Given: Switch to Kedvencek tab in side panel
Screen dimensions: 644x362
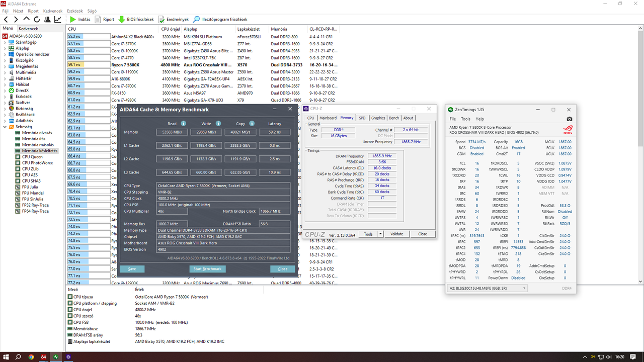Looking at the screenshot, I should 29,29.
